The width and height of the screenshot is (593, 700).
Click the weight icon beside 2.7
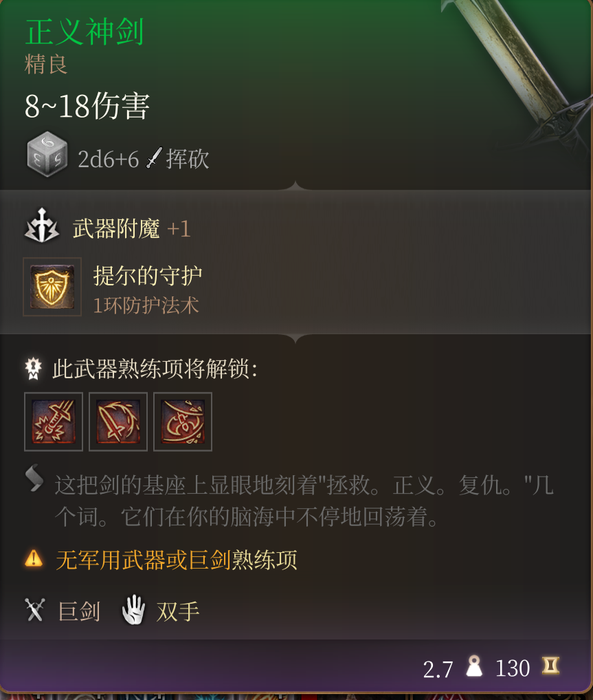(474, 666)
